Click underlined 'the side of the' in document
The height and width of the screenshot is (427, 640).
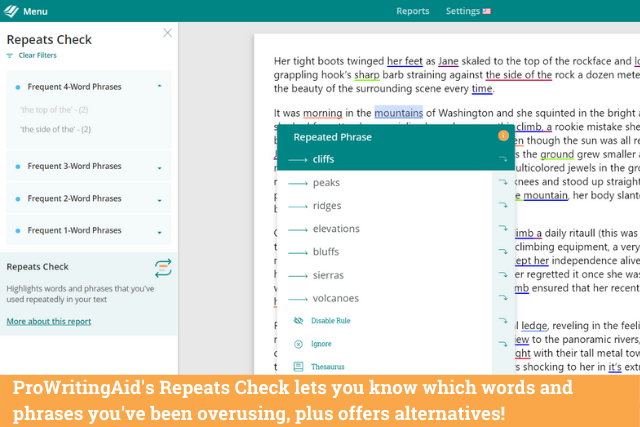(518, 75)
